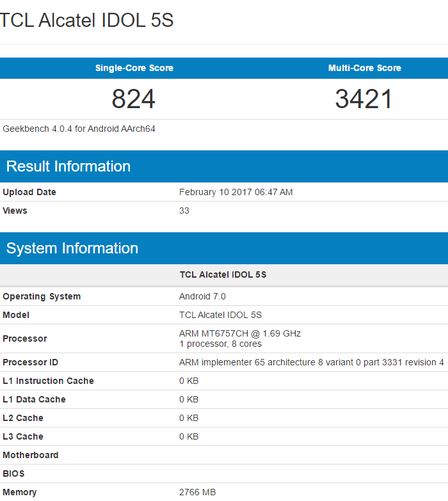
Task: Click the Processor row label
Action: (25, 338)
